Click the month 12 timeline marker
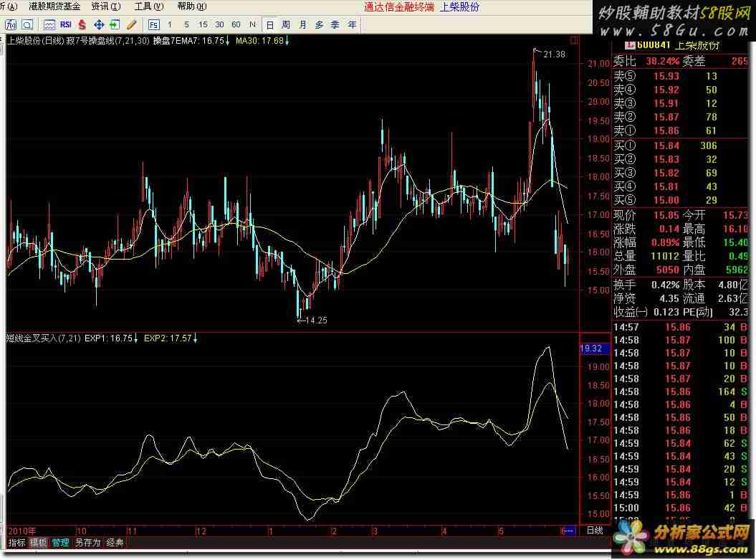The height and width of the screenshot is (560, 756). [201, 531]
